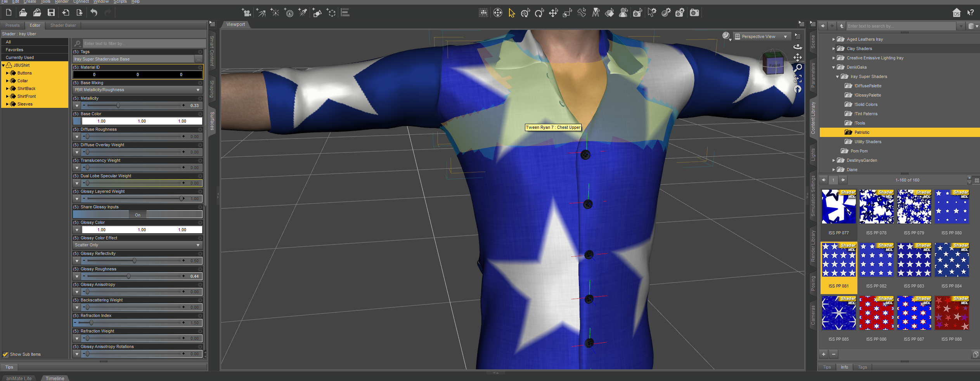The height and width of the screenshot is (381, 980).
Task: Click the surface filter text field
Action: (144, 43)
